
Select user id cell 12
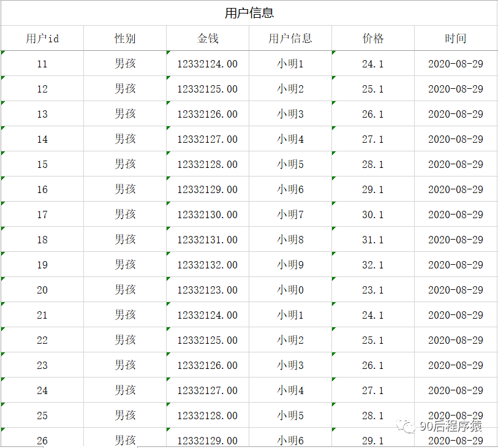42,89
